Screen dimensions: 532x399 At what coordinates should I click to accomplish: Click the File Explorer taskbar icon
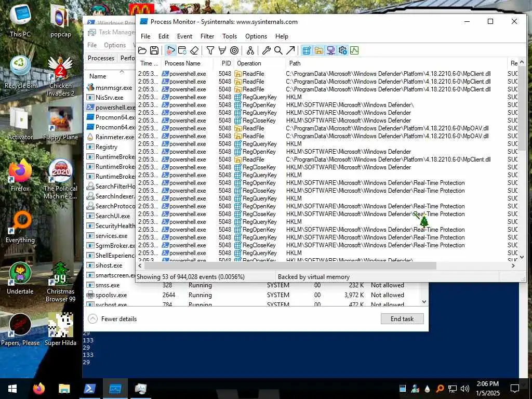tap(64, 389)
